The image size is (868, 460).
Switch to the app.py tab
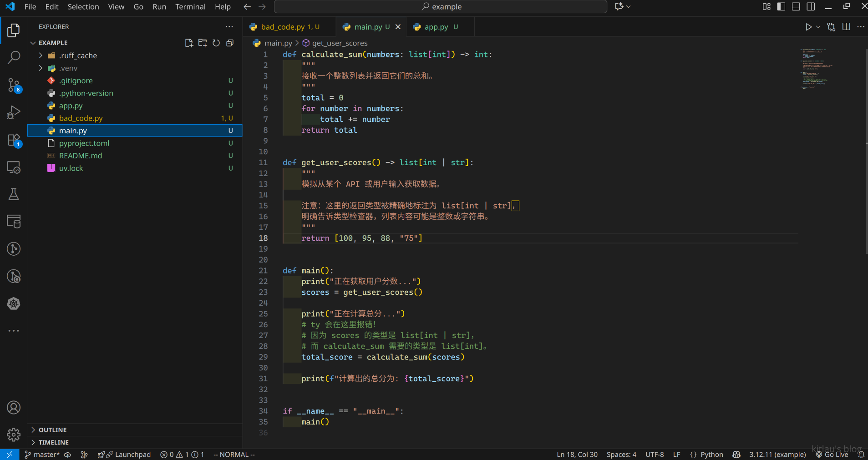pyautogui.click(x=436, y=27)
